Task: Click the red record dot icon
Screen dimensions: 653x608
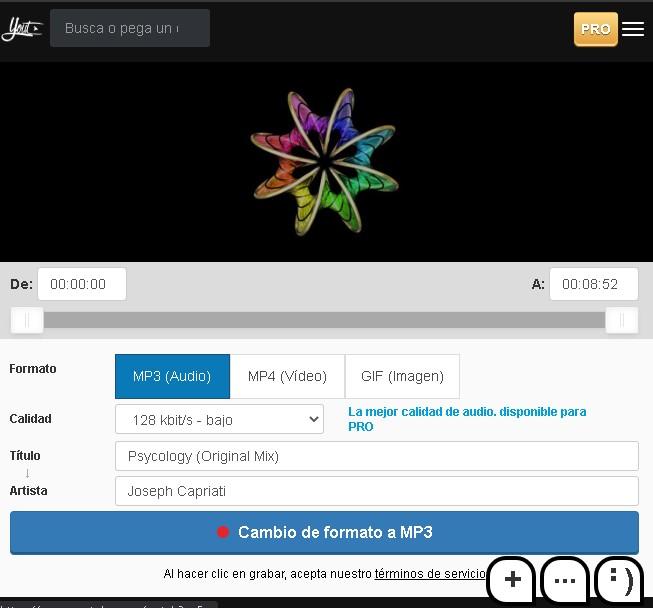Action: pos(223,532)
